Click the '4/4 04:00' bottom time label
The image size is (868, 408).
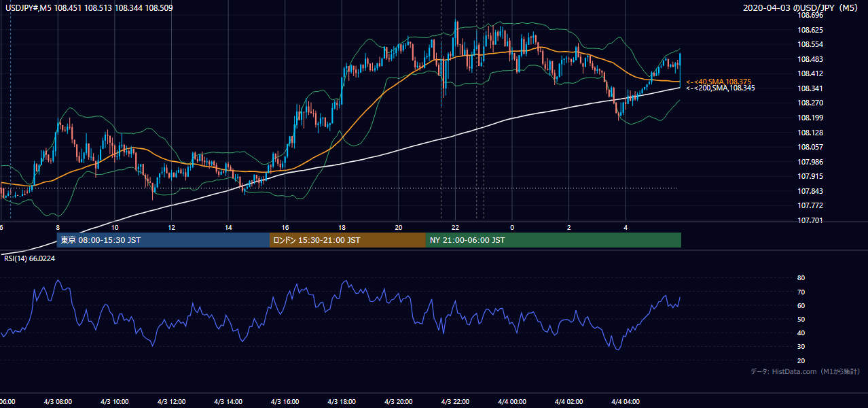pyautogui.click(x=626, y=401)
